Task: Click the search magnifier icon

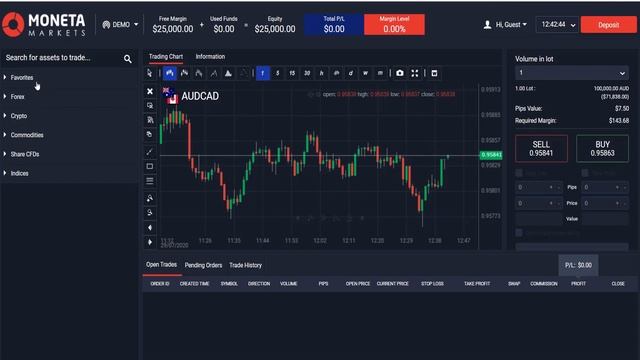Action: point(128,59)
